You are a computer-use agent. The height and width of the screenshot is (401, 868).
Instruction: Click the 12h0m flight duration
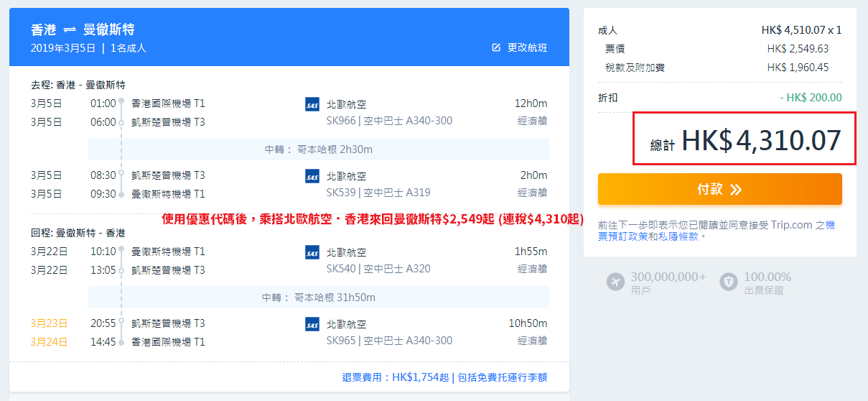[531, 103]
